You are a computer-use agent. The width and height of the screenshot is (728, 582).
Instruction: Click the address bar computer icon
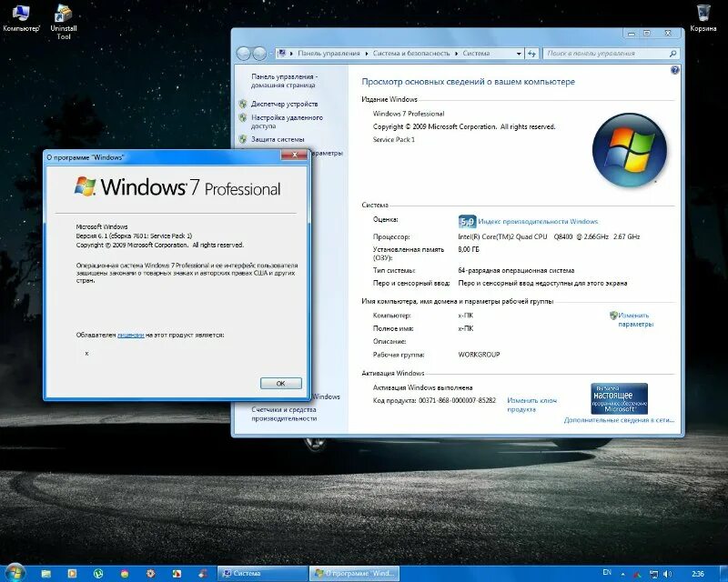pos(281,54)
